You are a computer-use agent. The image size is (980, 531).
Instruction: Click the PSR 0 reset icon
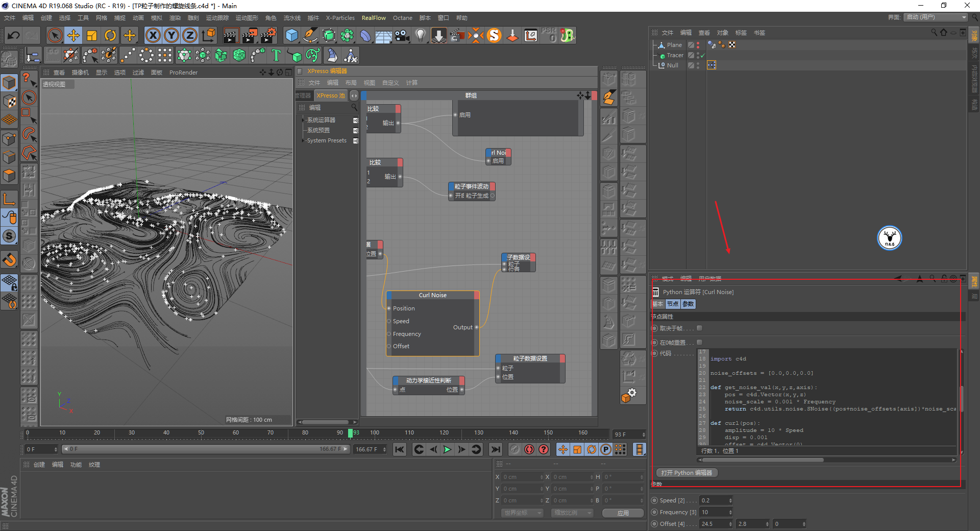549,35
